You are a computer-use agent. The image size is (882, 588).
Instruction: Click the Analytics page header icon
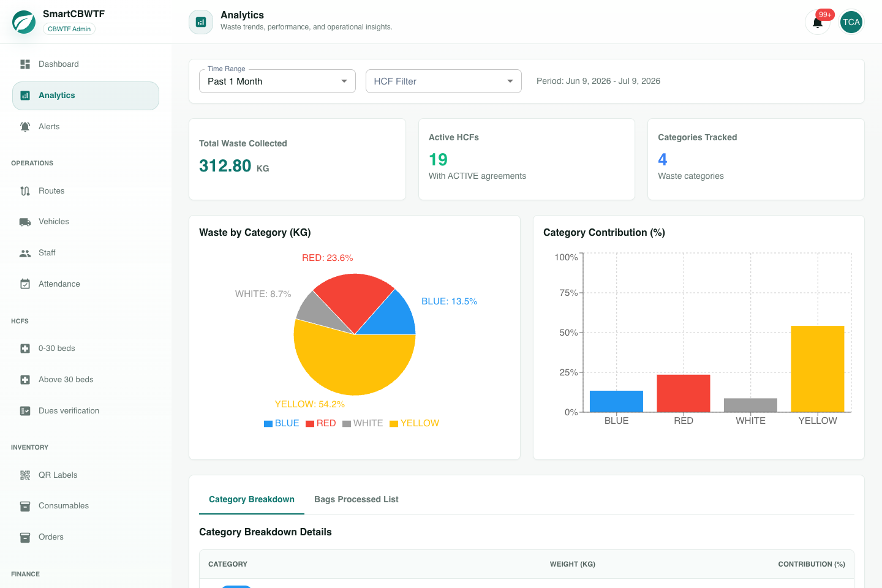click(x=201, y=22)
